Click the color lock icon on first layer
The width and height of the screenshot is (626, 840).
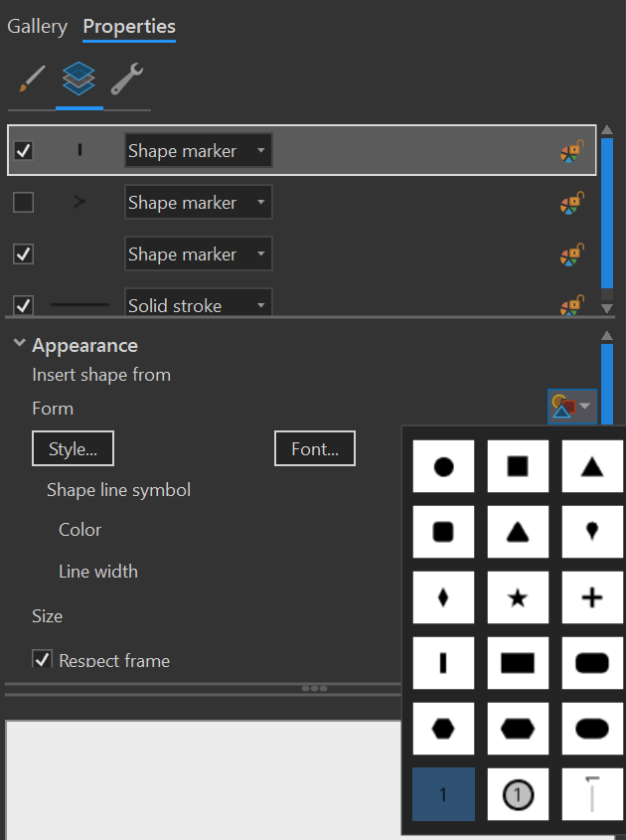coord(570,151)
